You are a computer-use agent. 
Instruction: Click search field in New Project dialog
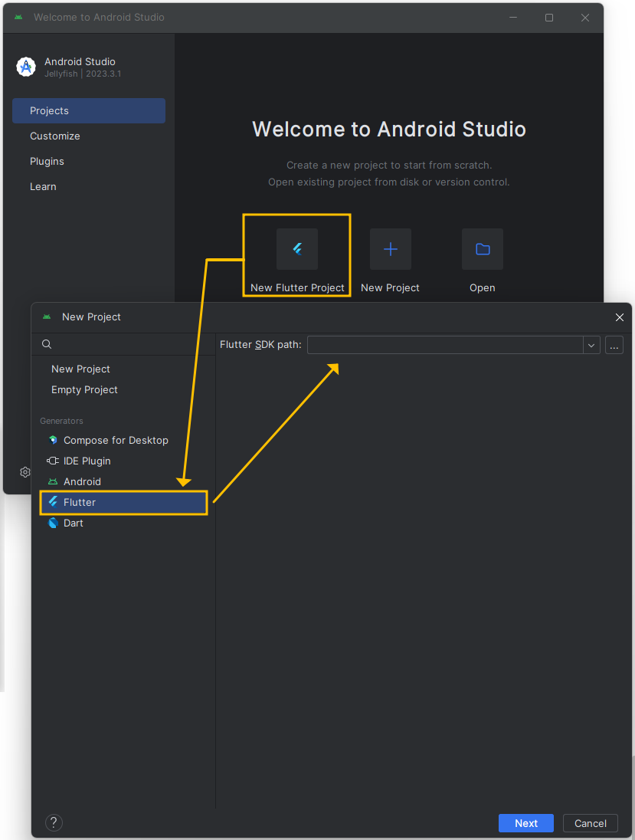[123, 344]
